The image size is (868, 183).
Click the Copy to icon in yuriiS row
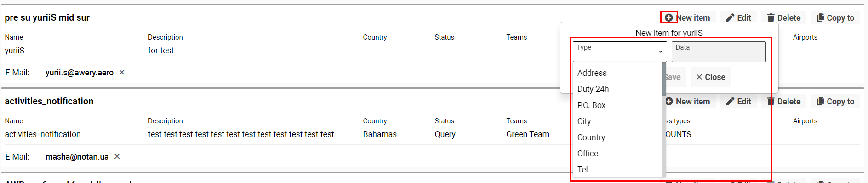point(820,17)
